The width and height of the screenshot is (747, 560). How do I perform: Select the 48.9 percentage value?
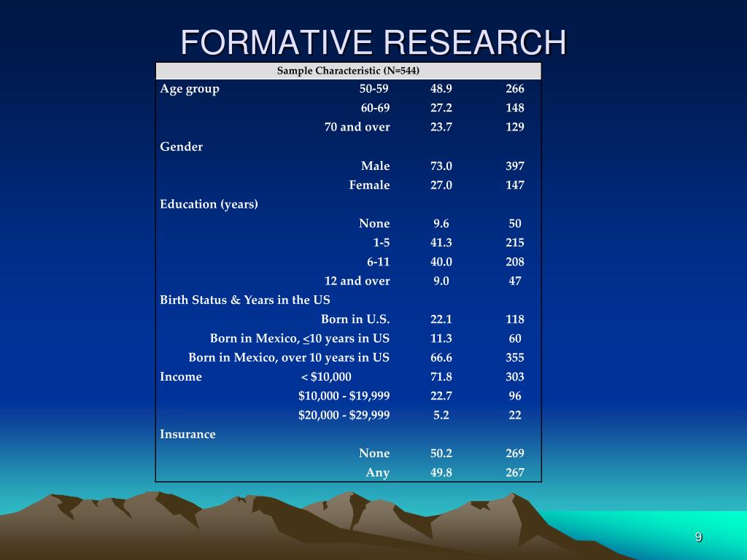[441, 88]
